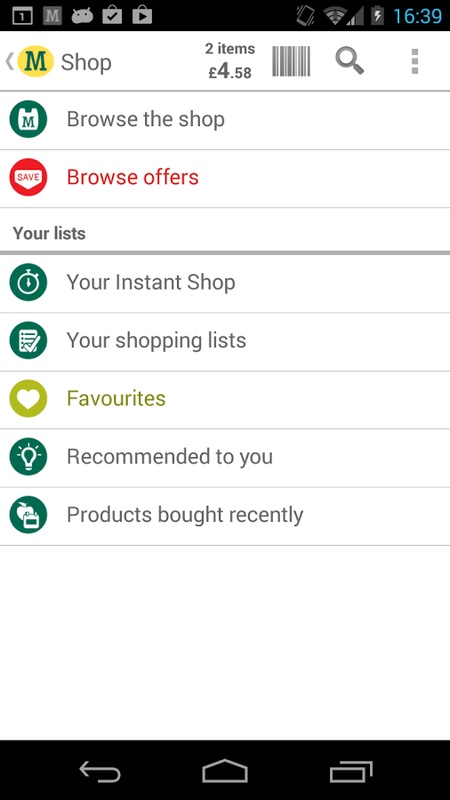View the 2 items £4.58 basket total

point(230,61)
